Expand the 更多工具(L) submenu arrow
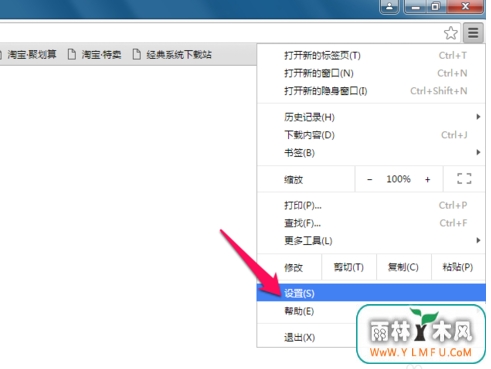The height and width of the screenshot is (369, 491). tap(478, 240)
